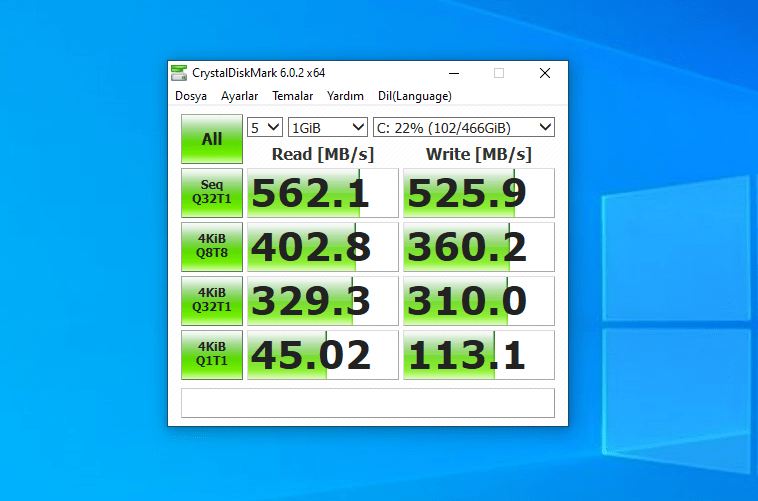Close the CrystalDiskMark window
The width and height of the screenshot is (758, 501).
(x=545, y=73)
